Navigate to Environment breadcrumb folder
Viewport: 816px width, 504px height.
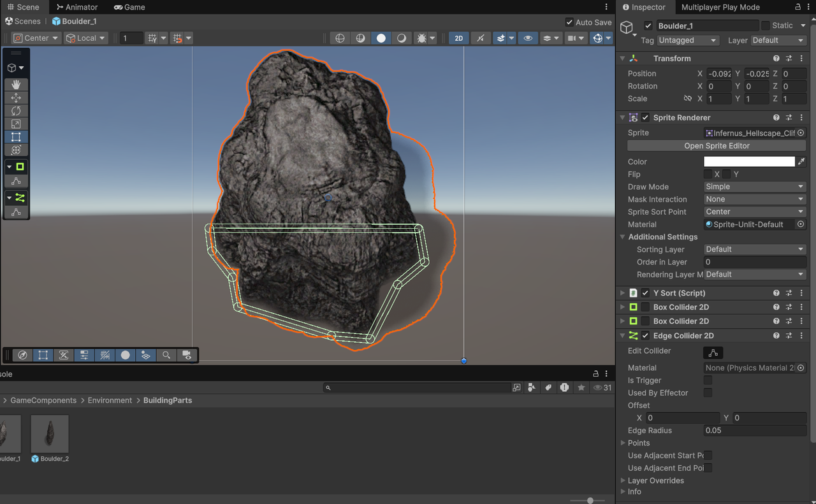click(x=110, y=400)
